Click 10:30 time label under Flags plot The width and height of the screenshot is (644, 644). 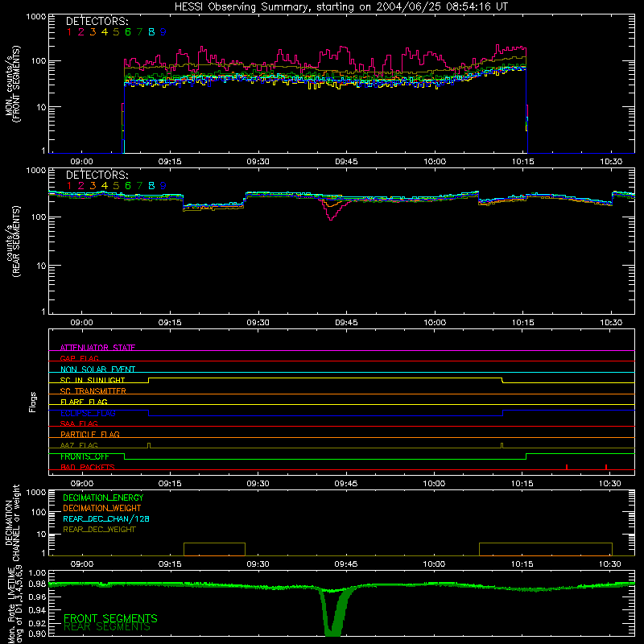(x=610, y=484)
